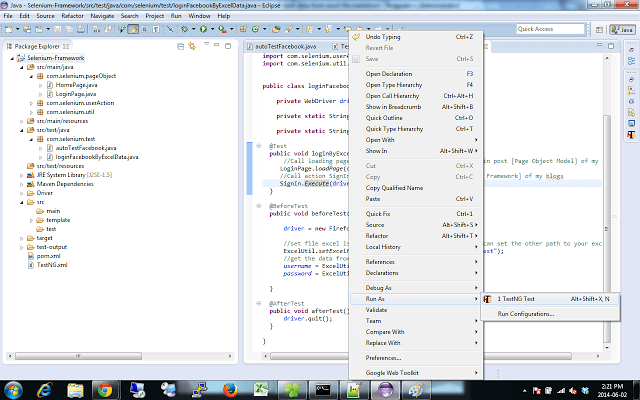Open Windows Explorer folder taskbar icon
640x400 pixels.
point(75,390)
